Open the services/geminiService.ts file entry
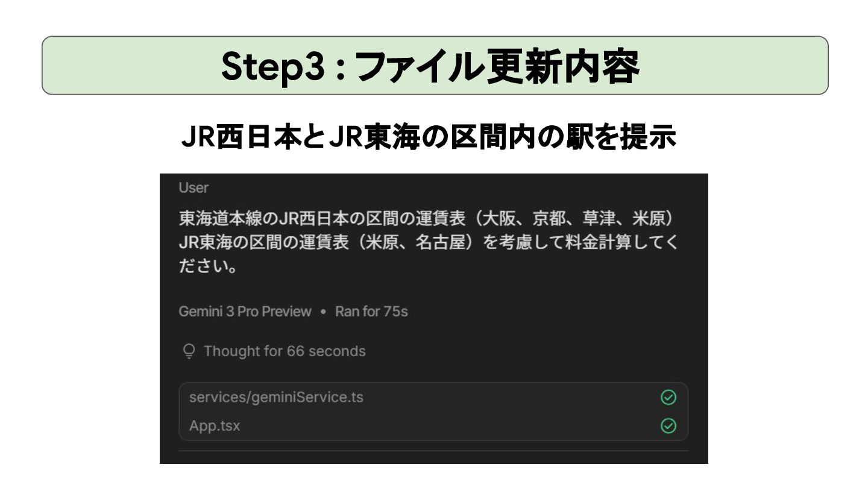868x488 pixels. point(433,397)
